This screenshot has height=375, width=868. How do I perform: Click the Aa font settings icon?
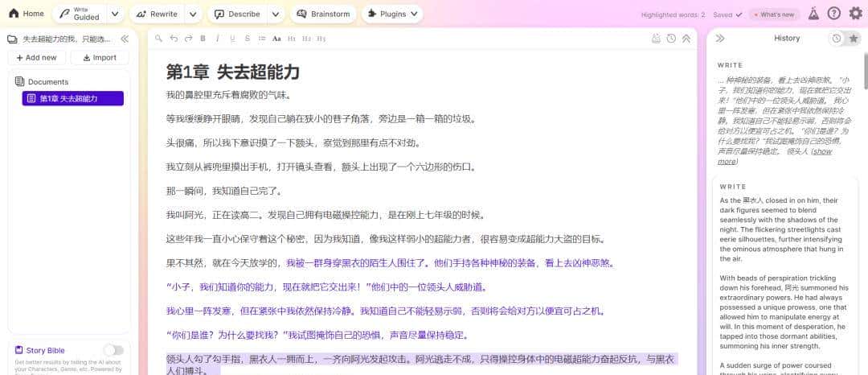(276, 38)
